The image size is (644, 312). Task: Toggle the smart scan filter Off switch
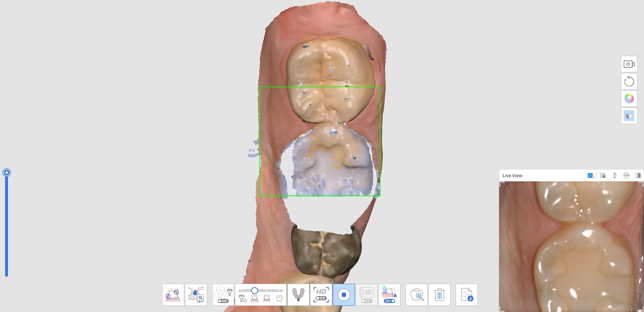(x=223, y=301)
